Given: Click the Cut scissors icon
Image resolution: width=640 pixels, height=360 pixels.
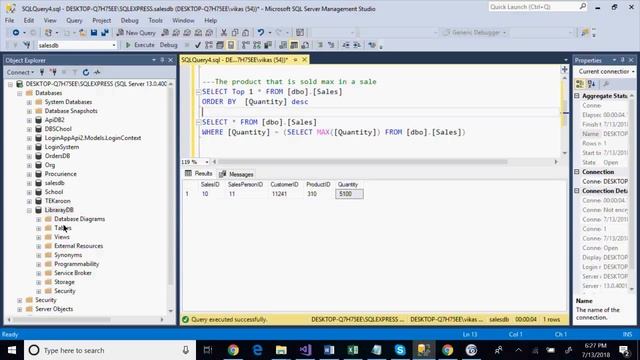Looking at the screenshot, I should point(224,33).
